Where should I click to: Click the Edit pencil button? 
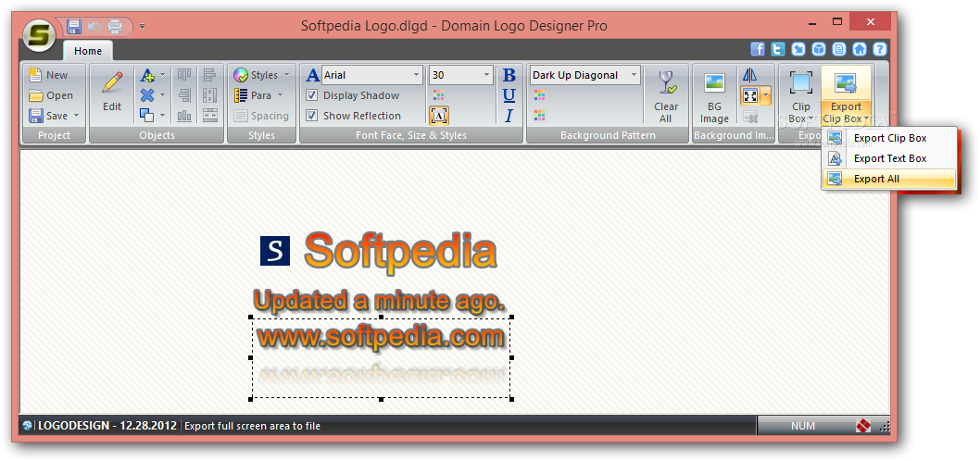112,92
